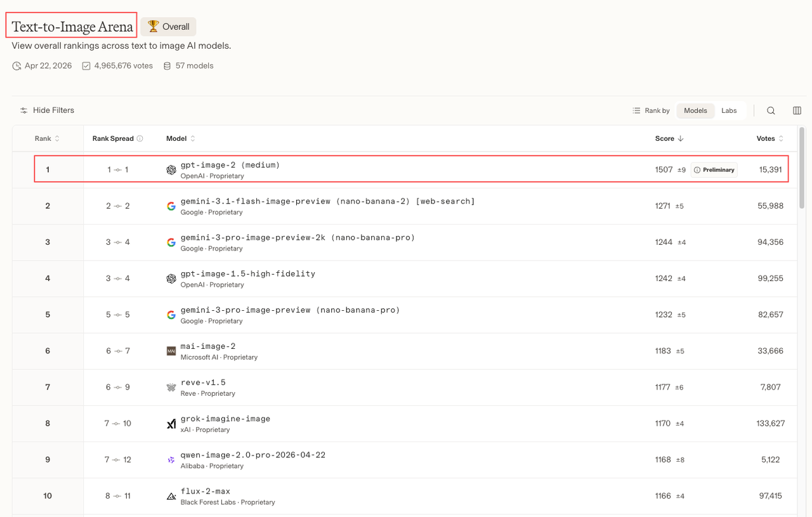Sort by Votes column header
The width and height of the screenshot is (812, 517).
click(x=770, y=138)
